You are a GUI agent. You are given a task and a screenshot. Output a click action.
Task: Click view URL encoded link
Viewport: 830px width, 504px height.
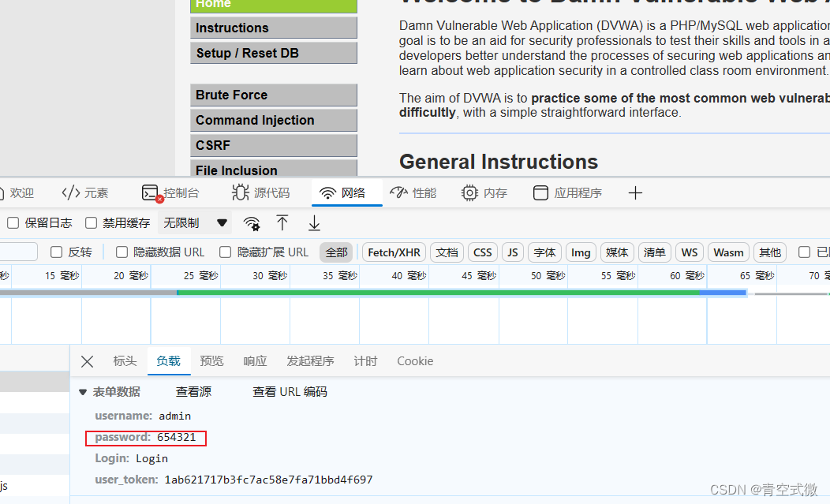[290, 392]
